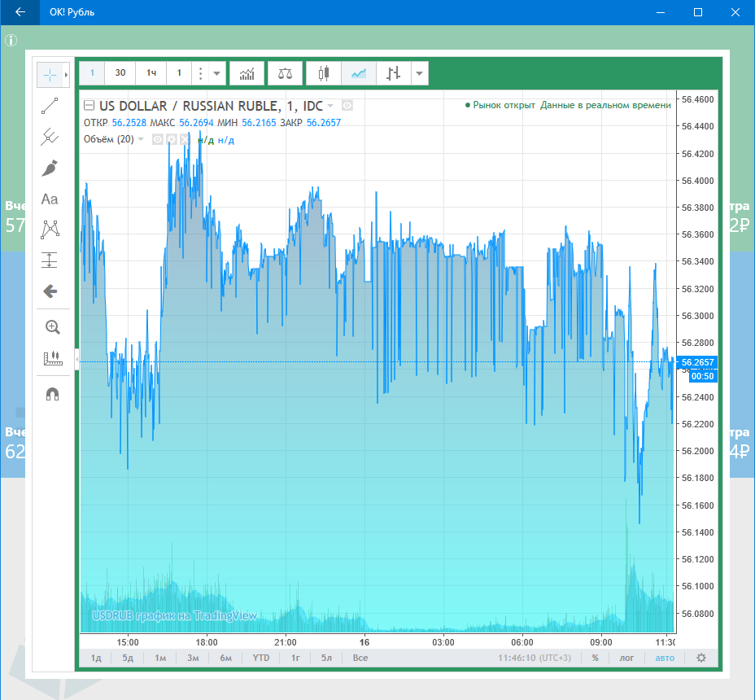Open the measure ruler tool
The image size is (755, 700).
(52, 358)
